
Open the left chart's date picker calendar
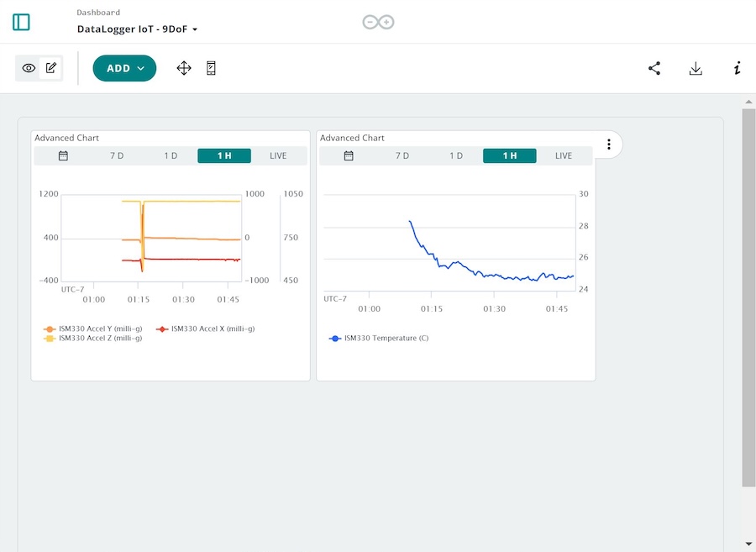pos(62,155)
